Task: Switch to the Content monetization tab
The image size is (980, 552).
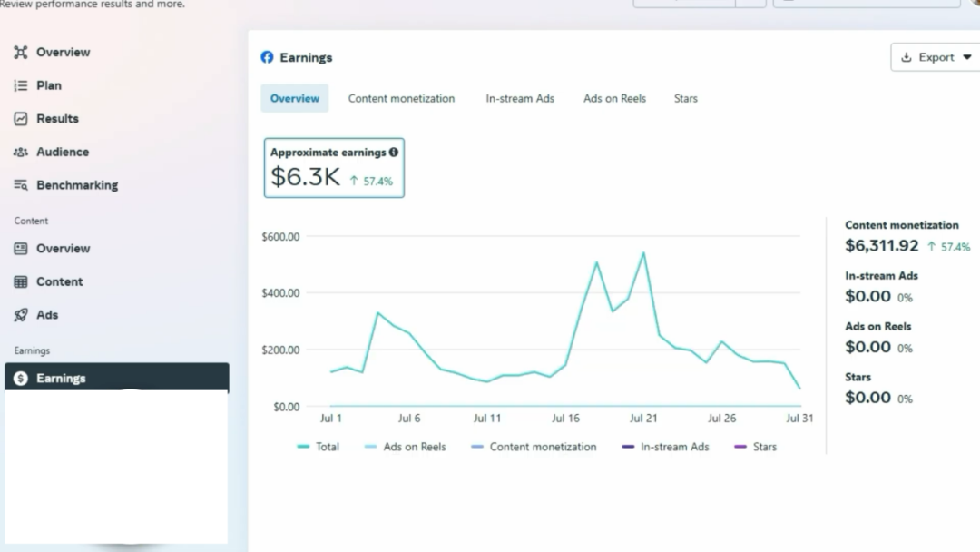Action: click(401, 98)
